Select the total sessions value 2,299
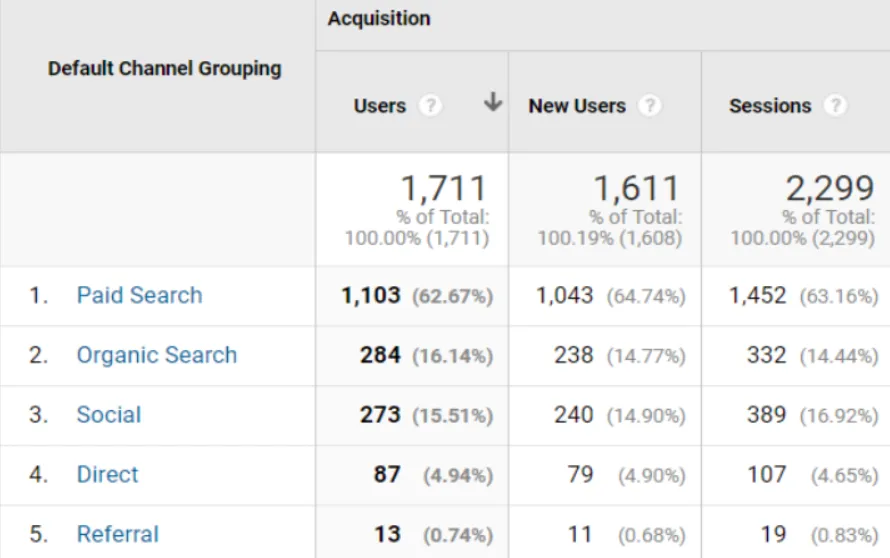890x558 pixels. point(830,188)
